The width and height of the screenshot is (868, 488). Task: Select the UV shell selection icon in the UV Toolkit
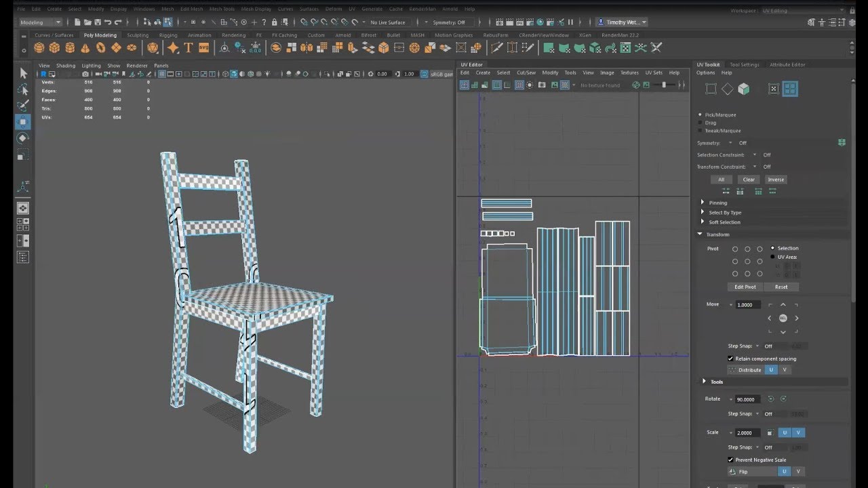click(790, 89)
